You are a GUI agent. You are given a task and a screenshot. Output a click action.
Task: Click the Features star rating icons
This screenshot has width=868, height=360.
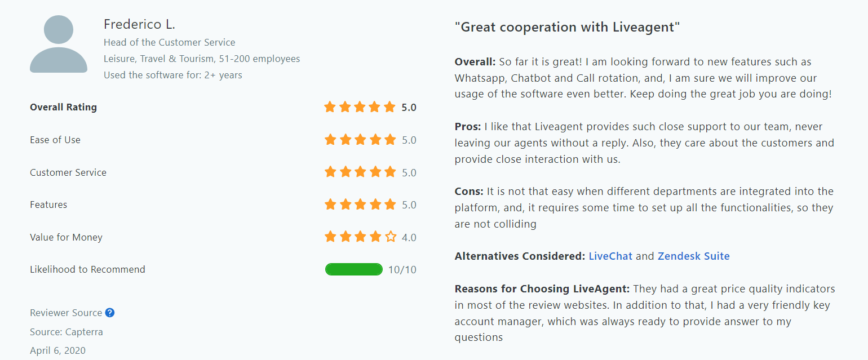360,205
